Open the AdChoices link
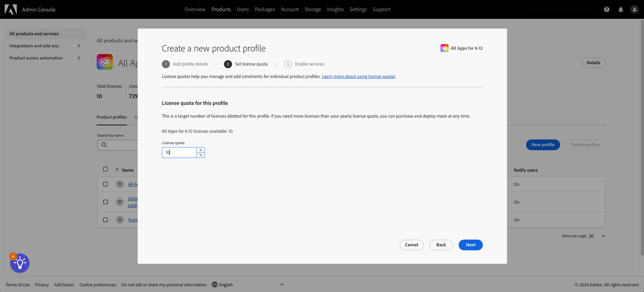The image size is (644, 292). (64, 285)
